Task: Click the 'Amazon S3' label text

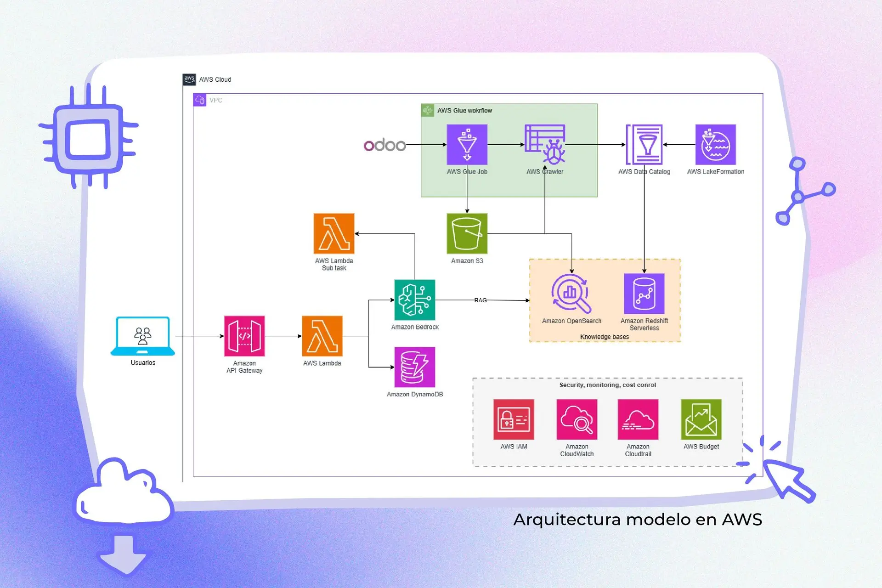Action: tap(467, 260)
